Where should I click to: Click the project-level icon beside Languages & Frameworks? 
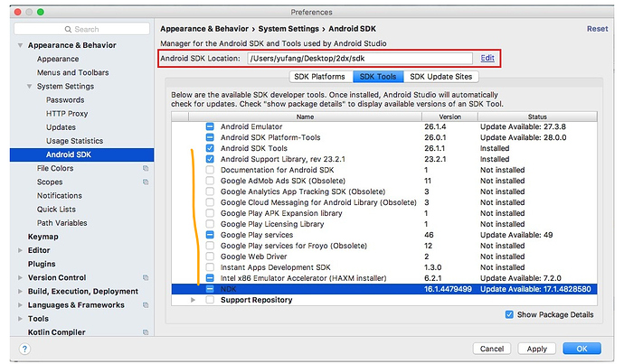(146, 304)
